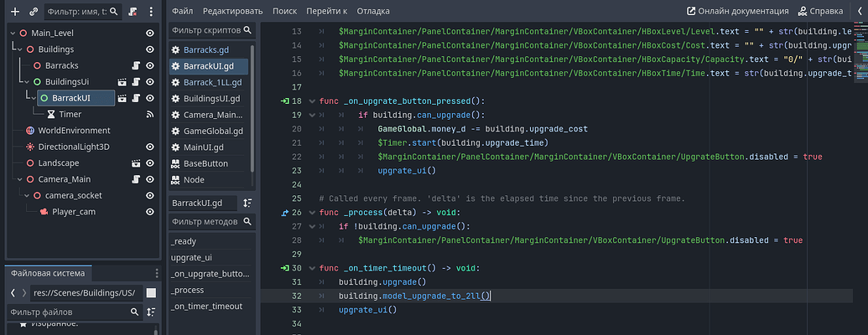Click the signal connection icon on line 18
Image resolution: width=868 pixels, height=335 pixels.
coord(284,101)
